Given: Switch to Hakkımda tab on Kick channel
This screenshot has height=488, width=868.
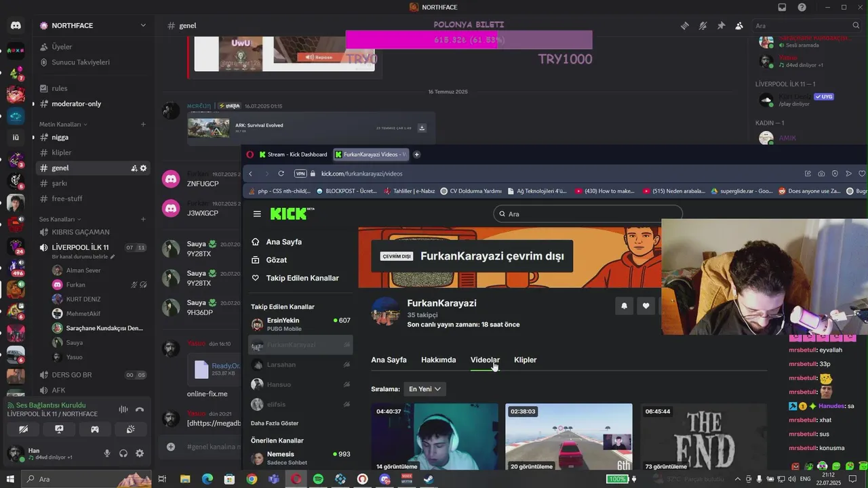Looking at the screenshot, I should tap(438, 360).
